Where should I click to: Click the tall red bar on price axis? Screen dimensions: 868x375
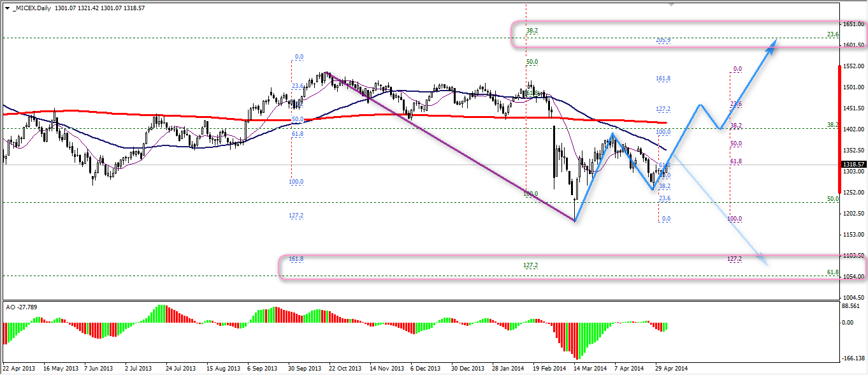837,128
